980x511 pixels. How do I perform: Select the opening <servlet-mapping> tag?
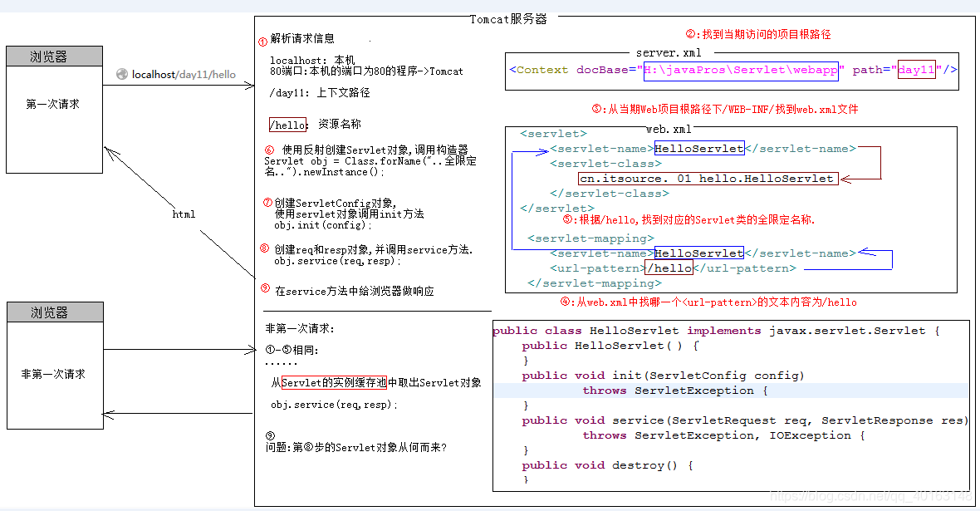590,238
